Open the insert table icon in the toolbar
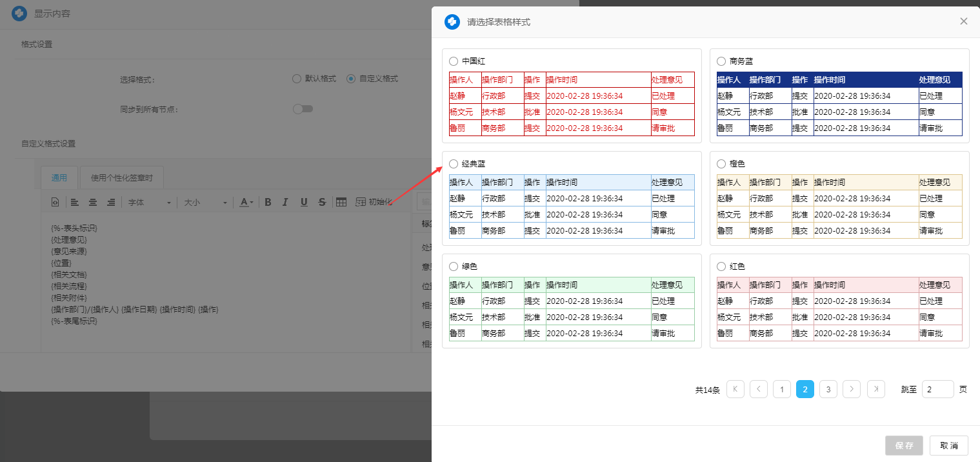 pos(341,202)
